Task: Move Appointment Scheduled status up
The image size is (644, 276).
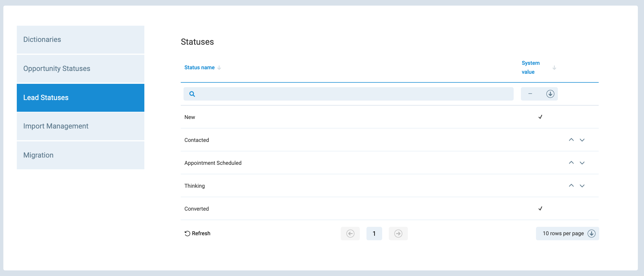Action: 571,163
